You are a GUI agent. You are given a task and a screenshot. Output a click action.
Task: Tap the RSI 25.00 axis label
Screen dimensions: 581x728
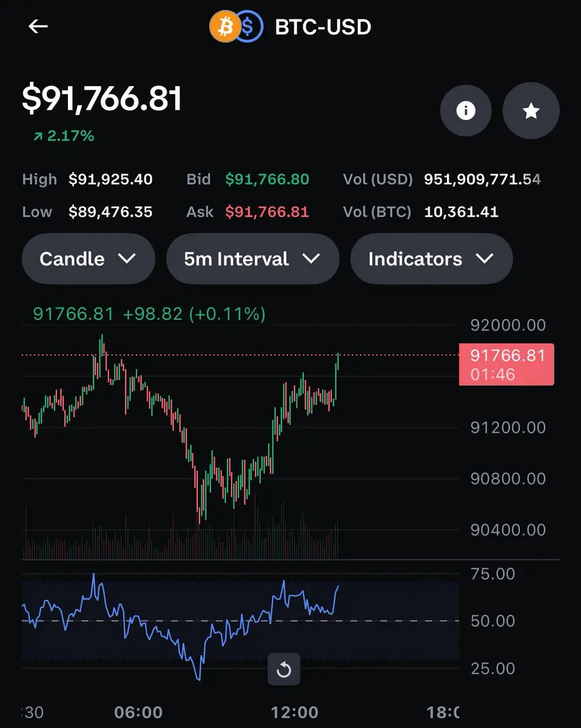pos(492,669)
